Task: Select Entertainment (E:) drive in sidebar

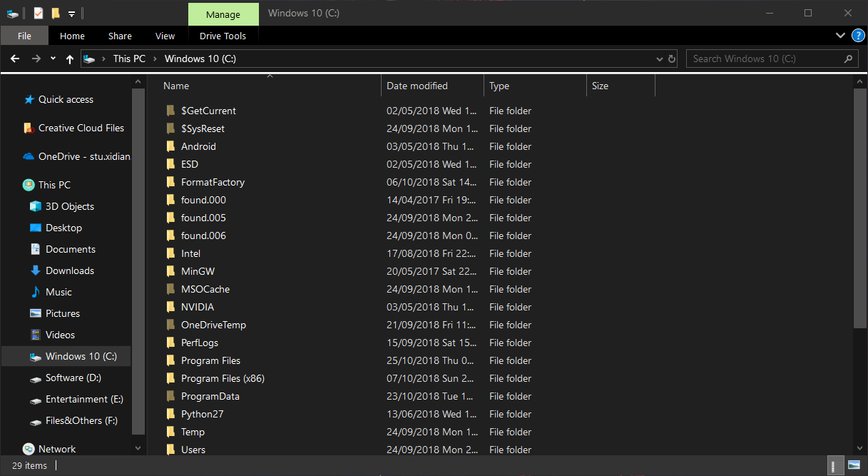Action: pyautogui.click(x=84, y=399)
